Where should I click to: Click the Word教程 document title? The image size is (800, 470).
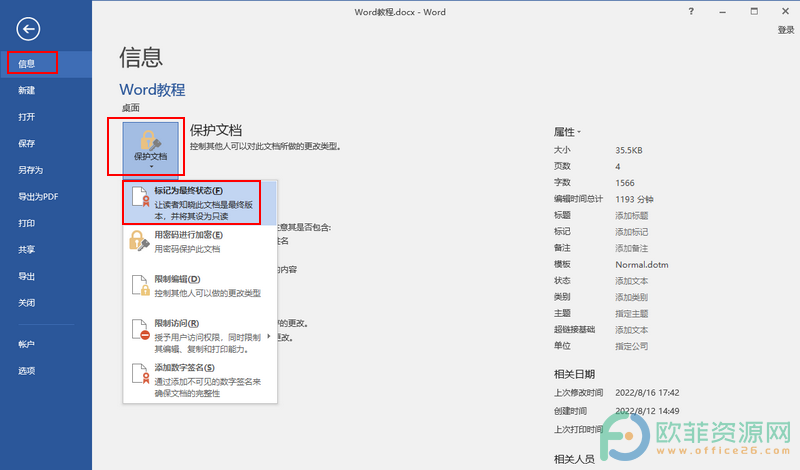(153, 90)
